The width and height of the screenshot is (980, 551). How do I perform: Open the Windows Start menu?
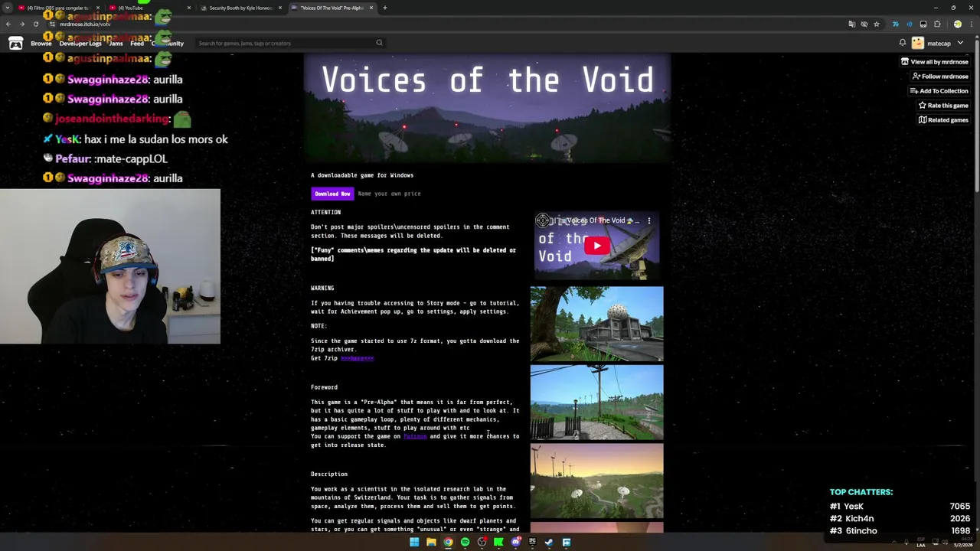tap(414, 542)
